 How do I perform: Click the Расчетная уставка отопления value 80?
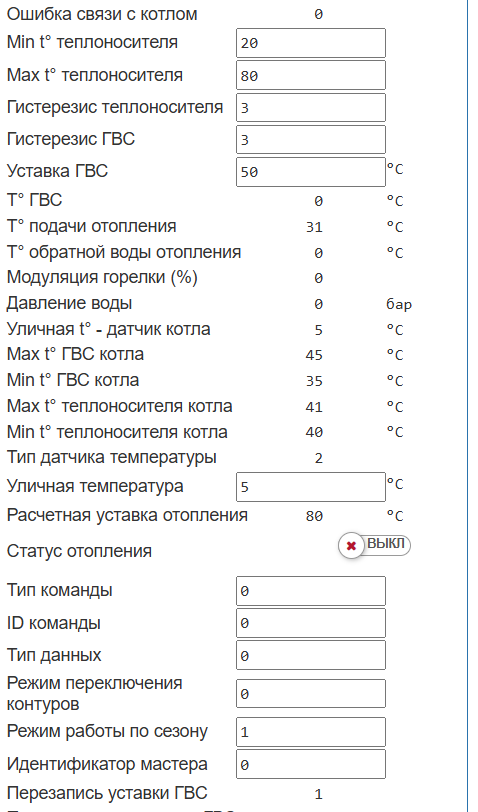coord(314,516)
